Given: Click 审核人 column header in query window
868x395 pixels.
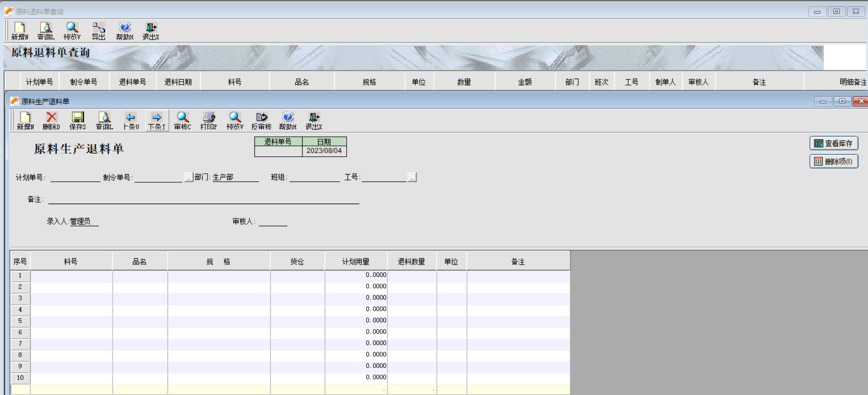Looking at the screenshot, I should click(x=699, y=82).
